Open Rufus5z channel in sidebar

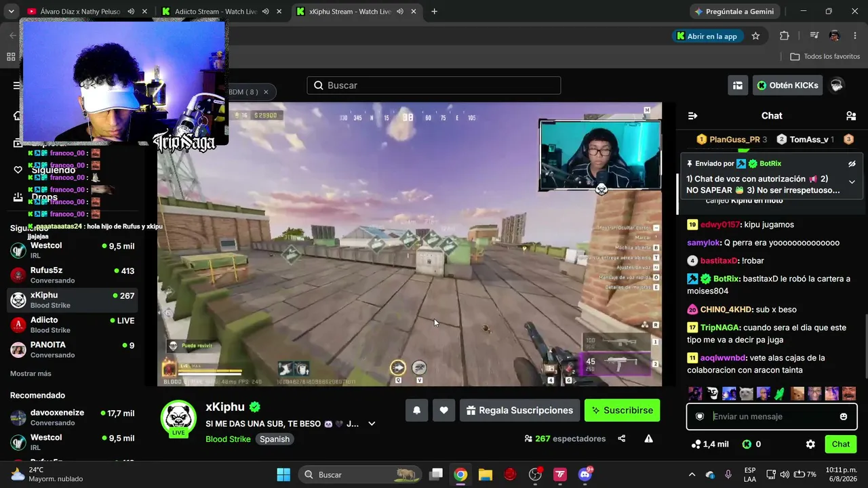[73, 275]
